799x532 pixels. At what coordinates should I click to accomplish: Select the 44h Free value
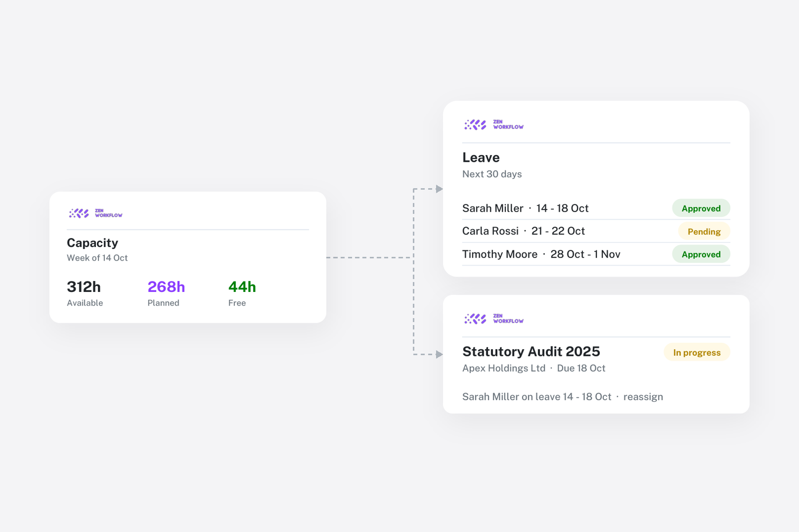[242, 287]
